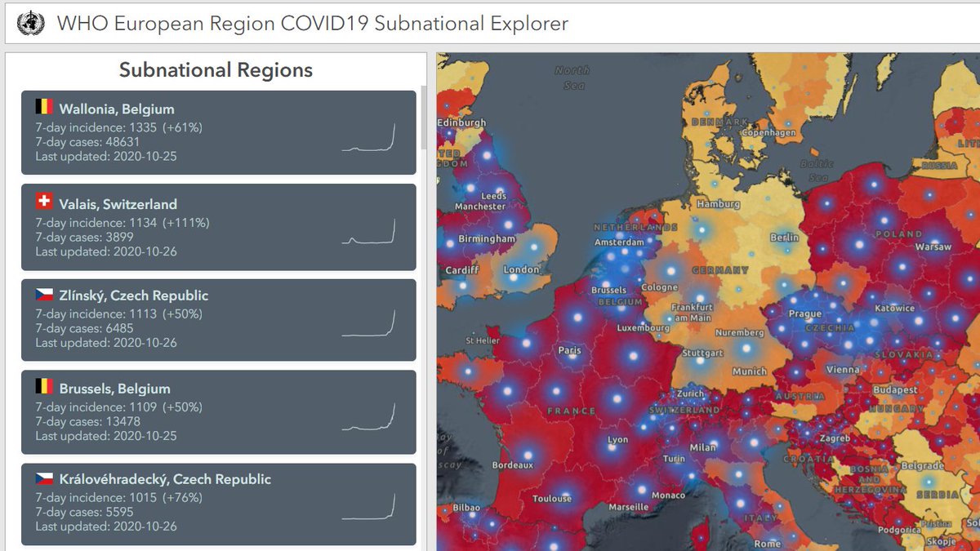Select the Brussels, Belgium region title
Screen dimensions: 980x551
pos(114,389)
